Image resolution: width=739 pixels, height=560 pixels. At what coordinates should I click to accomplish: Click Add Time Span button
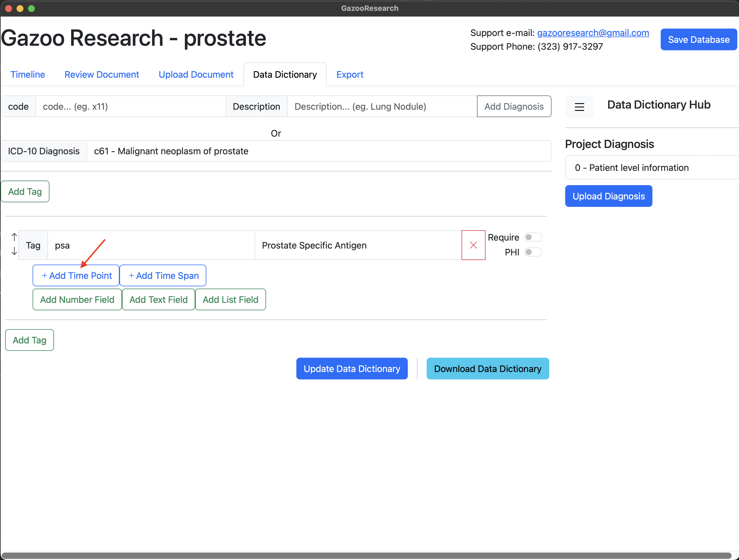coord(163,275)
